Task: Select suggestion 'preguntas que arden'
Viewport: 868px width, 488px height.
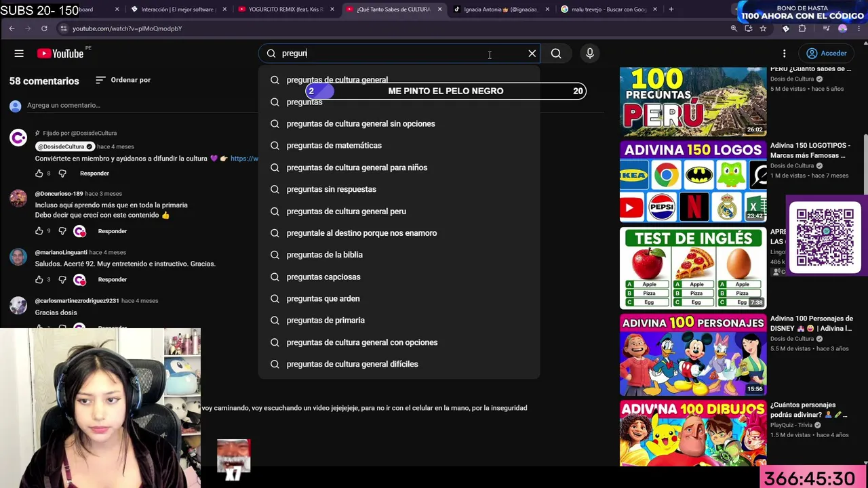Action: [x=399, y=298]
